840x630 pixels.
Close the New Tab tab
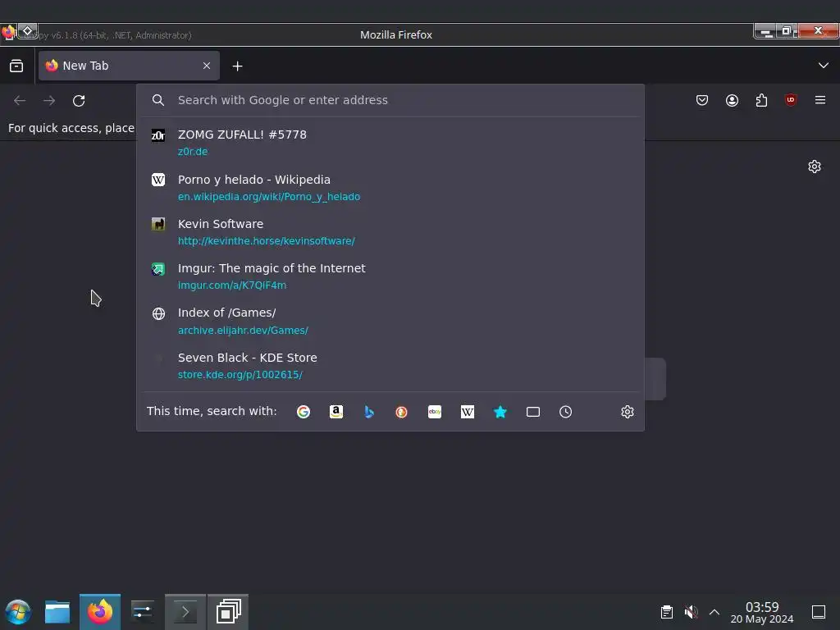tap(207, 66)
